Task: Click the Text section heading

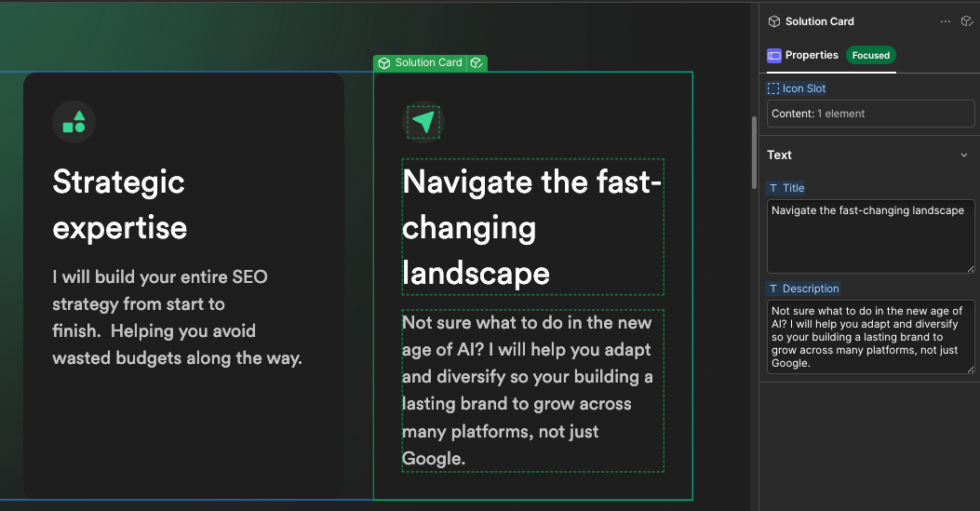Action: click(x=779, y=155)
